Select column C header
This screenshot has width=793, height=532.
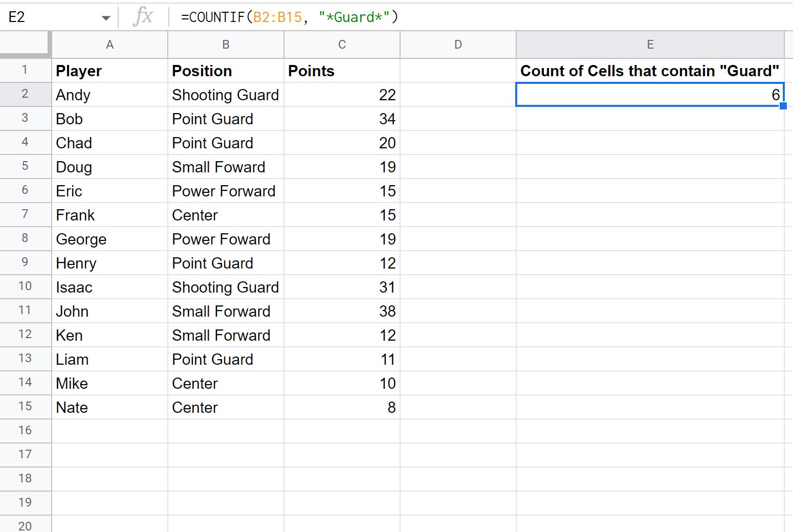point(342,45)
